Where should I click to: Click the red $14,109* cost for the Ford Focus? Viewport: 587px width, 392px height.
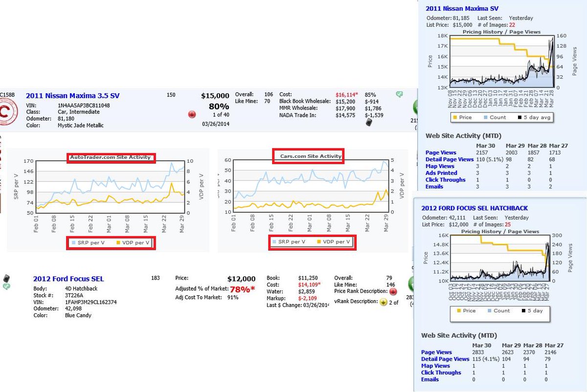[x=309, y=284]
